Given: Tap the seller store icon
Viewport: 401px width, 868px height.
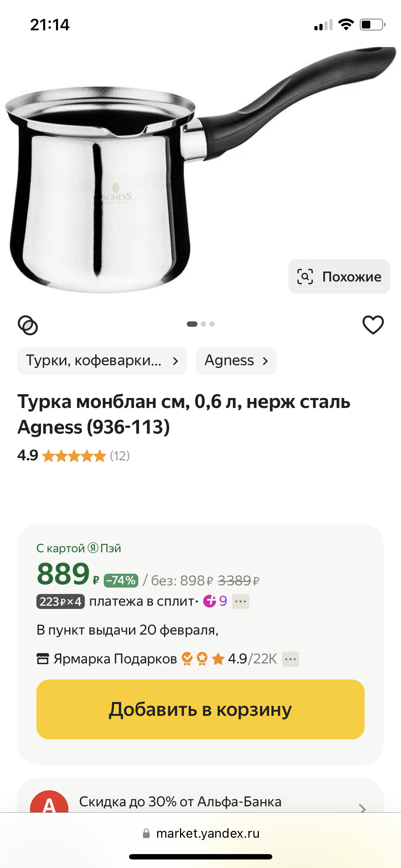Looking at the screenshot, I should (43, 659).
